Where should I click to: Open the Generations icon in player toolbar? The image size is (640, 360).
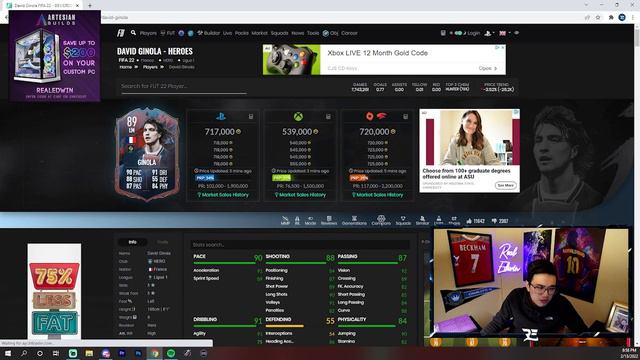[x=354, y=220]
